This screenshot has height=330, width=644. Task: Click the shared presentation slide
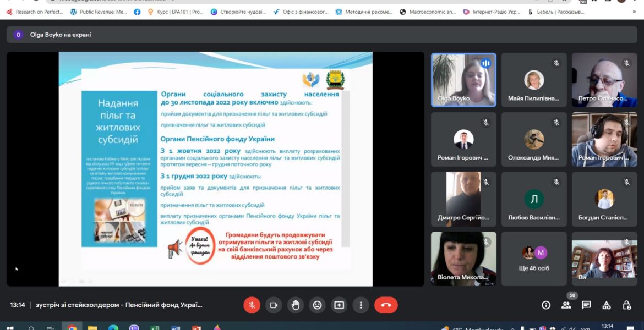[216, 169]
